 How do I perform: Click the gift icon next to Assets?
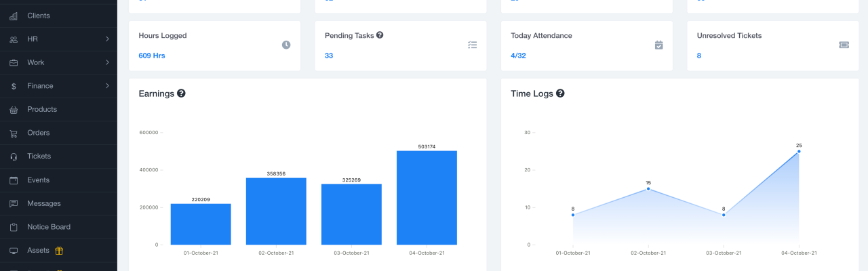[59, 251]
